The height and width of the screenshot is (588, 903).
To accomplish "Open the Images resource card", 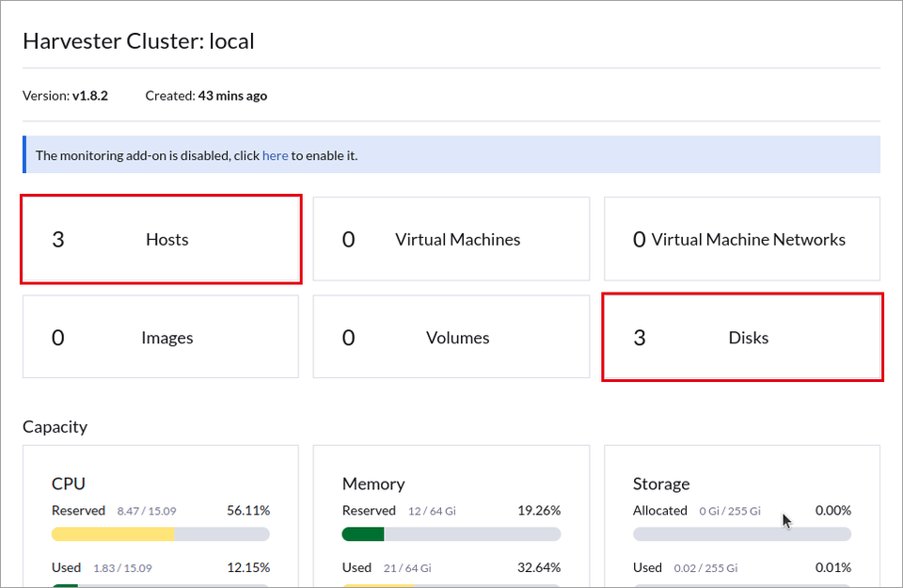I will click(x=161, y=337).
